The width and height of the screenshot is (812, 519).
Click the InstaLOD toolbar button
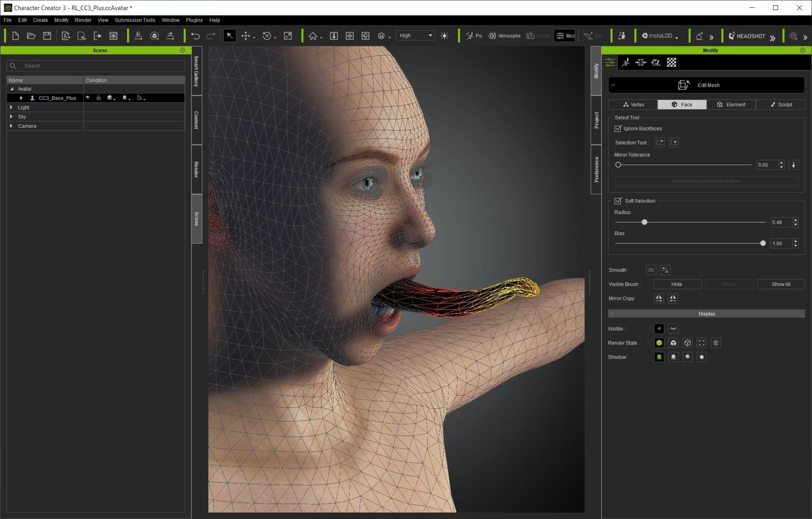(657, 36)
